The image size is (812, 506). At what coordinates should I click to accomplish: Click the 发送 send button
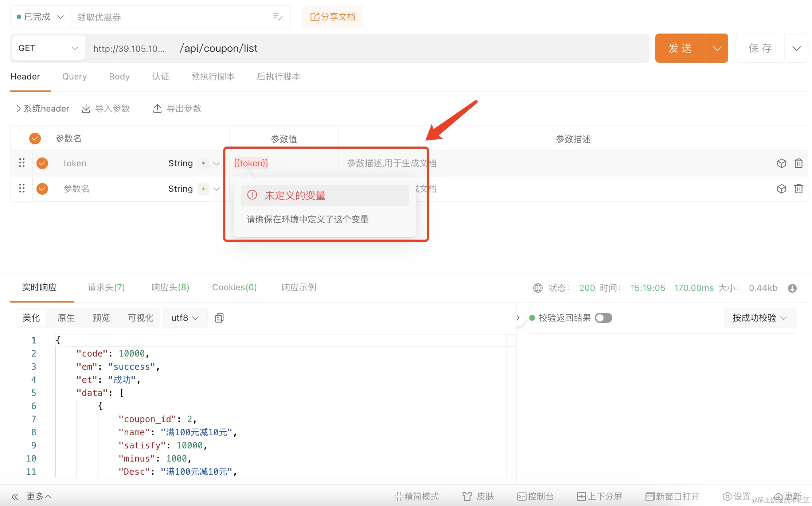pos(680,48)
